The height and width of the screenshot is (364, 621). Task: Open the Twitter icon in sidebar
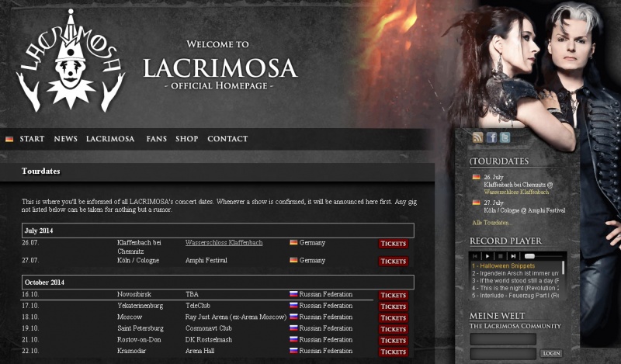[505, 137]
